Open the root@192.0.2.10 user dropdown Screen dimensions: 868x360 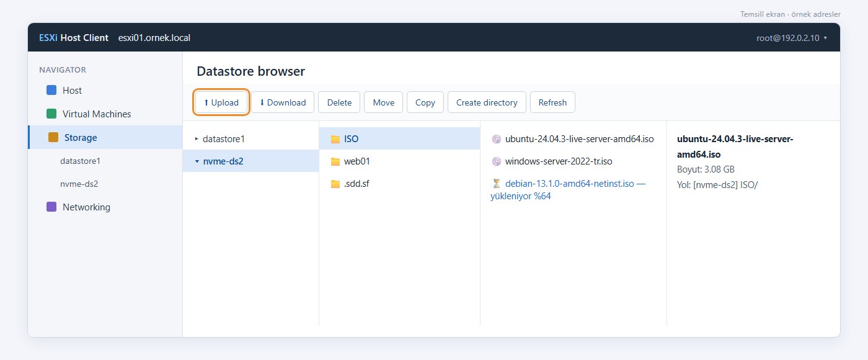point(792,38)
